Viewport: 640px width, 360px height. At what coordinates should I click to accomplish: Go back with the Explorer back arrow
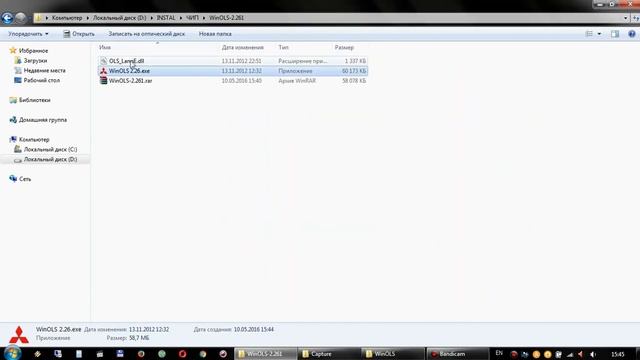[x=7, y=18]
